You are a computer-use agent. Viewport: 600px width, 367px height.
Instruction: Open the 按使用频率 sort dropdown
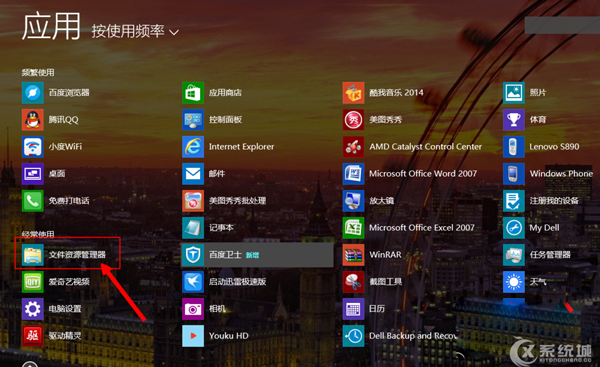click(135, 31)
